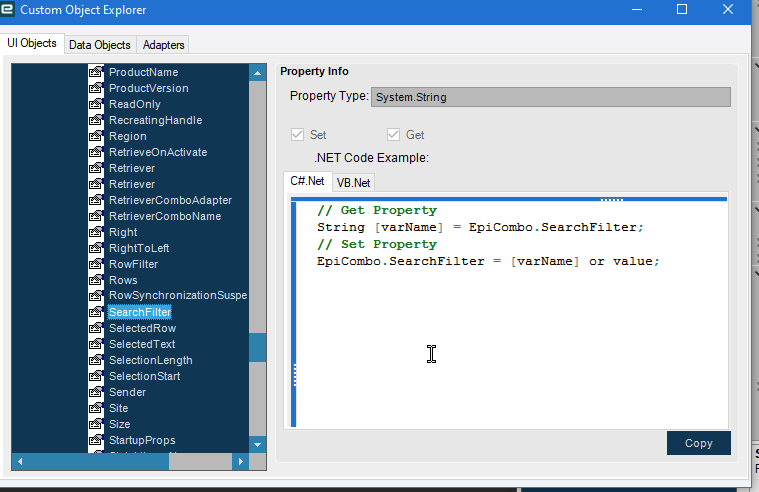This screenshot has height=492, width=759.
Task: Select the RetrieverComboName property
Action: click(x=165, y=216)
